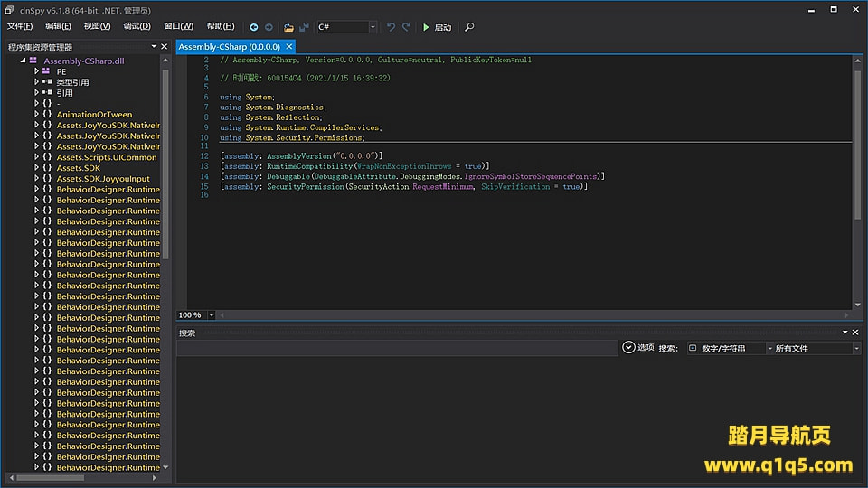Click the redo arrow icon
This screenshot has width=868, height=488.
point(406,27)
